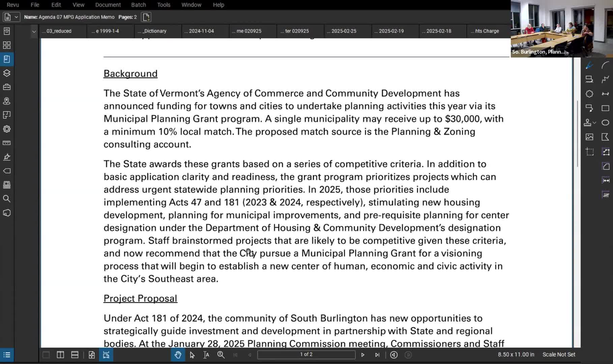This screenshot has width=613, height=364.
Task: Select the Stamp tool
Action: [588, 123]
